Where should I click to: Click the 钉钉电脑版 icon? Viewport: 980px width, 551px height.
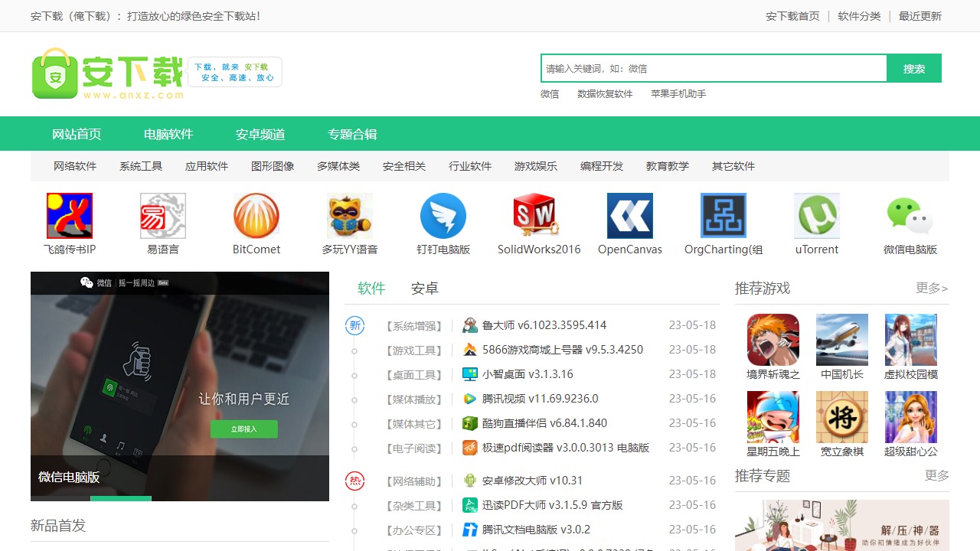(x=443, y=215)
